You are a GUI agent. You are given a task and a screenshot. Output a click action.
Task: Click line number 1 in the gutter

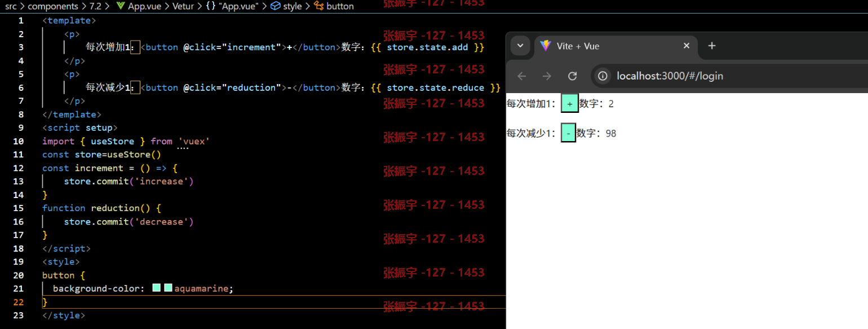pyautogui.click(x=21, y=20)
